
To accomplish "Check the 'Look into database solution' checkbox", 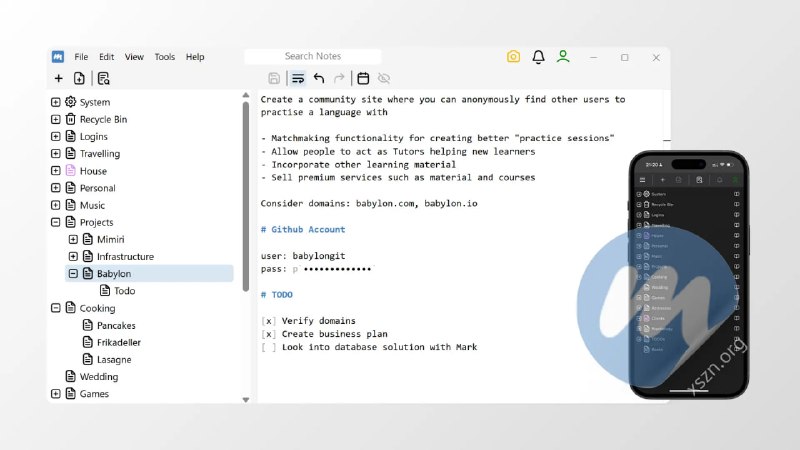I will 268,347.
